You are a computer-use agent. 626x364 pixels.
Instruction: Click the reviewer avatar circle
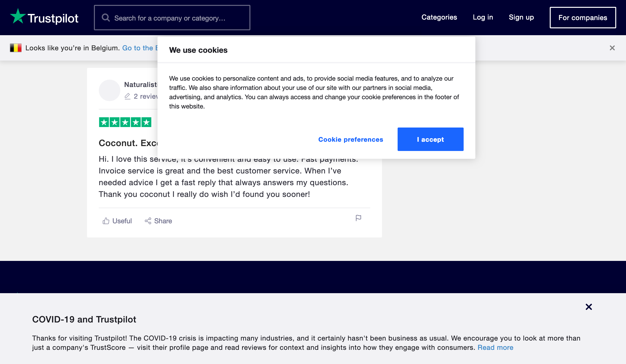tap(109, 90)
